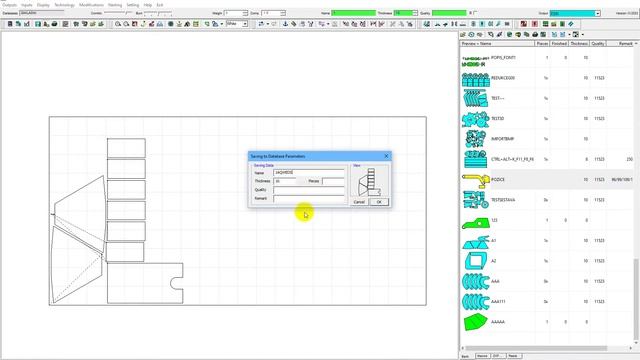The image size is (640, 360).
Task: Click the part preview image in the save dialog
Action: (370, 182)
